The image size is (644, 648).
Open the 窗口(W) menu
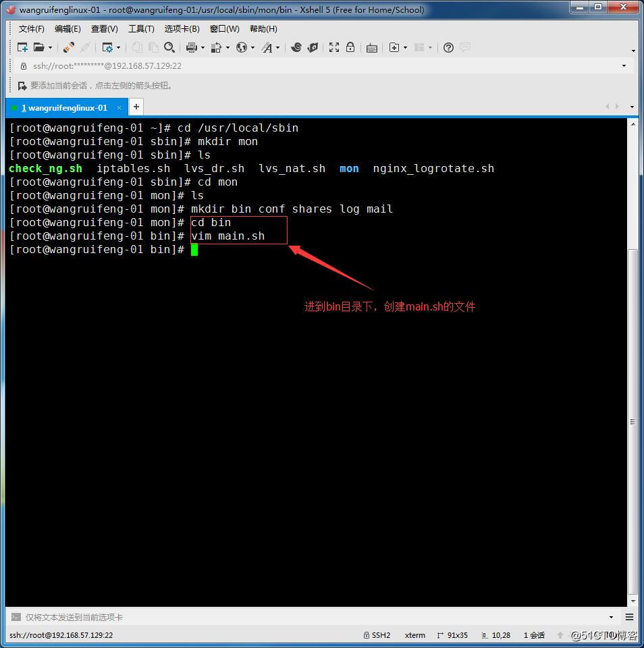point(224,29)
